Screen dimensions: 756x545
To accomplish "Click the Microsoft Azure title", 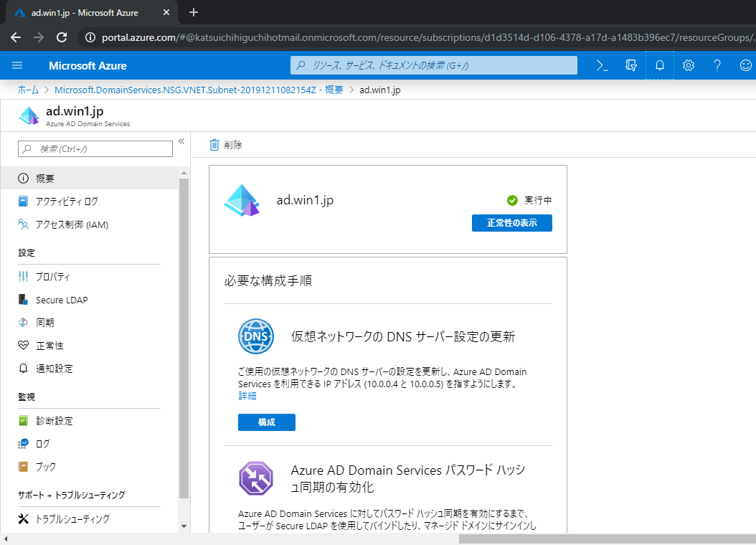I will 88,65.
